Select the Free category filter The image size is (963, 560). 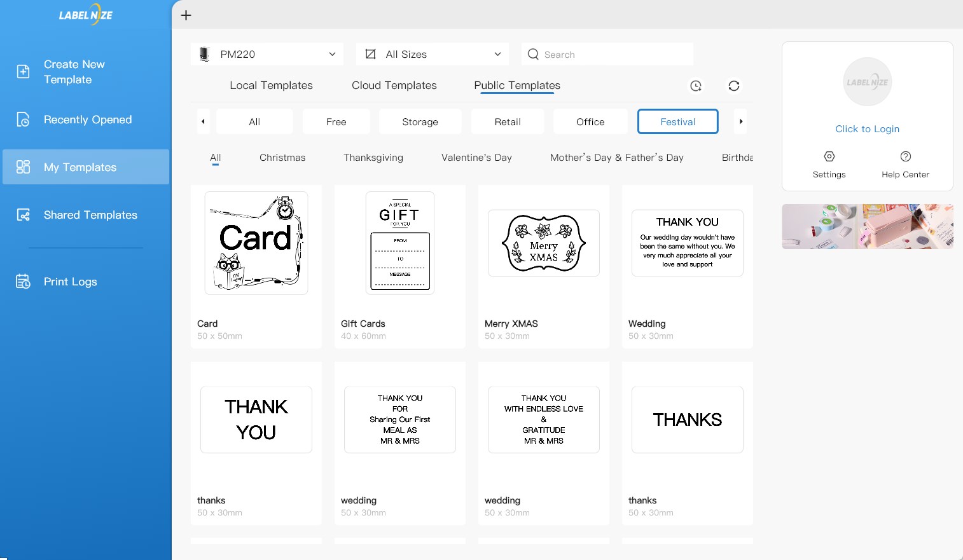336,121
